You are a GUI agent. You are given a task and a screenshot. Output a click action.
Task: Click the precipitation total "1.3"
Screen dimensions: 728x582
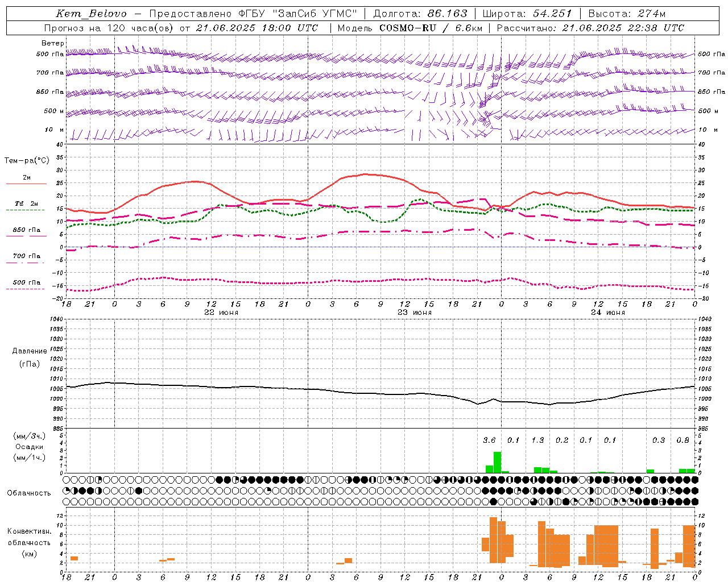tap(537, 440)
